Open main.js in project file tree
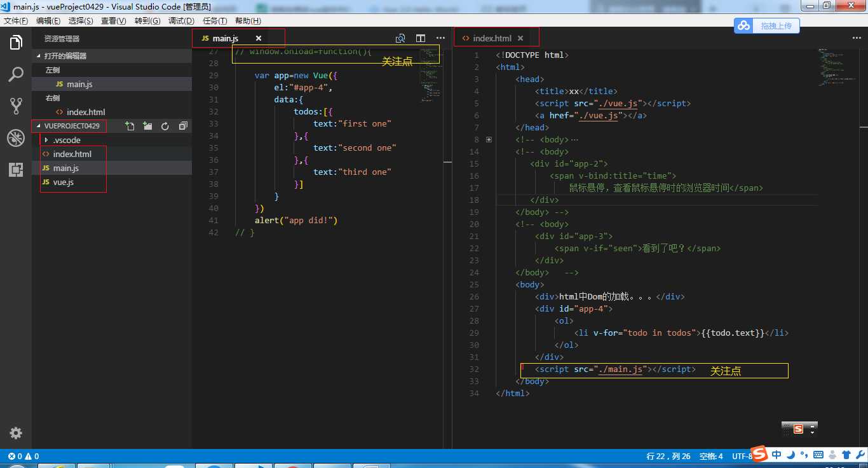The height and width of the screenshot is (468, 868). pos(112,168)
